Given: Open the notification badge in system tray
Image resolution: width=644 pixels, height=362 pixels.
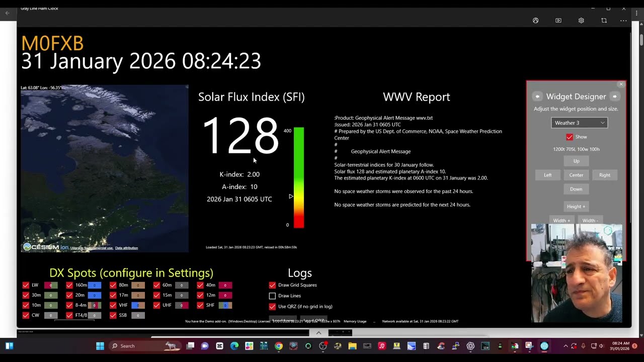Looking at the screenshot, I should pos(634,346).
